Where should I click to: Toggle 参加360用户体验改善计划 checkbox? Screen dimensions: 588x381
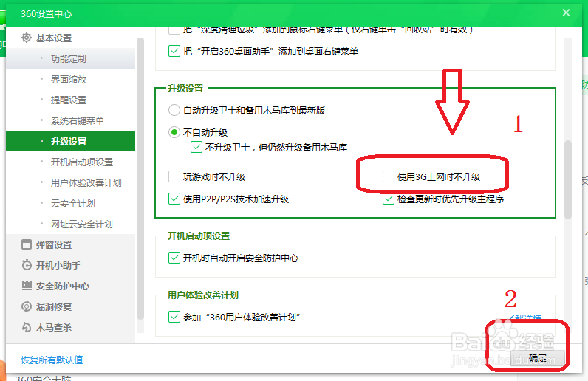point(174,317)
